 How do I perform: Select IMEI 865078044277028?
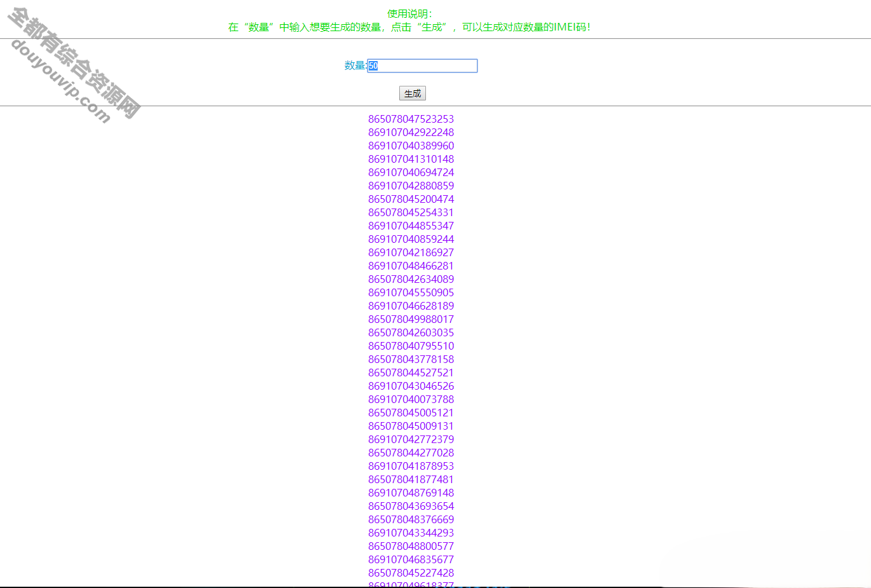click(x=411, y=453)
